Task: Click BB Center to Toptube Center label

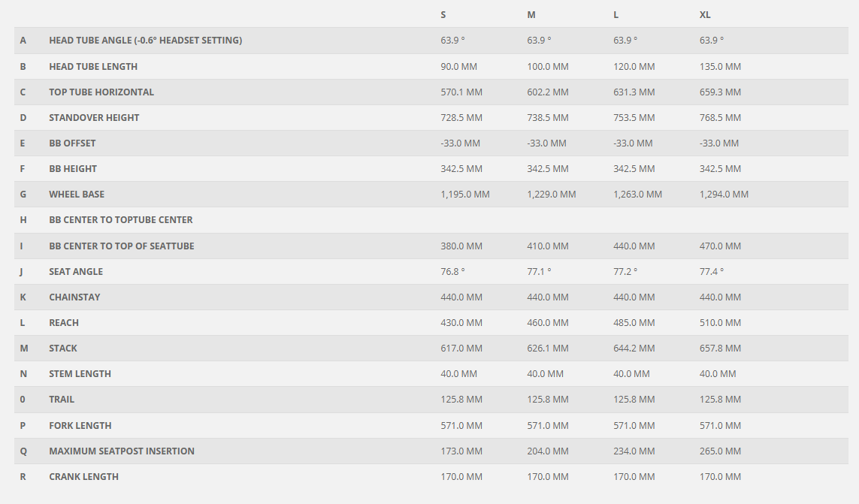Action: coord(121,220)
